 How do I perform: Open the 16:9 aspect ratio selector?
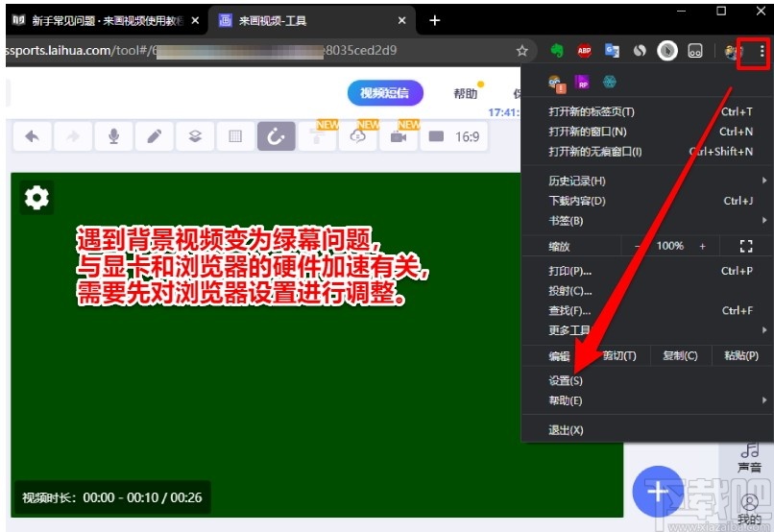click(453, 136)
